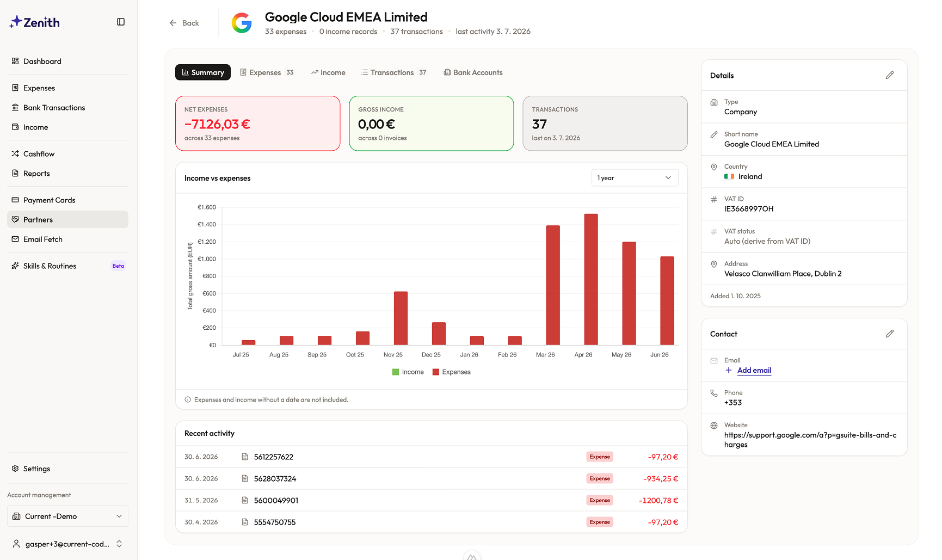The image size is (942, 560).
Task: Go Back to the partners list
Action: [184, 23]
